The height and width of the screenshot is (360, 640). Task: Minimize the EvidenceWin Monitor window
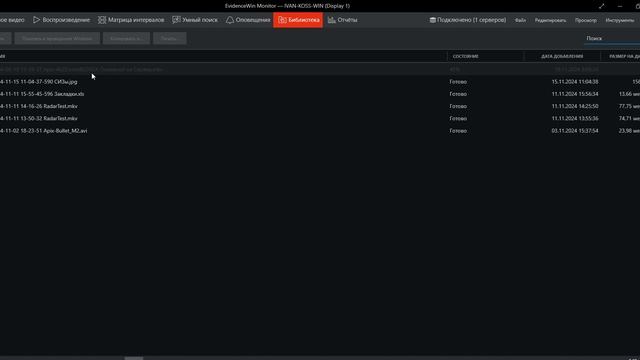[620, 6]
